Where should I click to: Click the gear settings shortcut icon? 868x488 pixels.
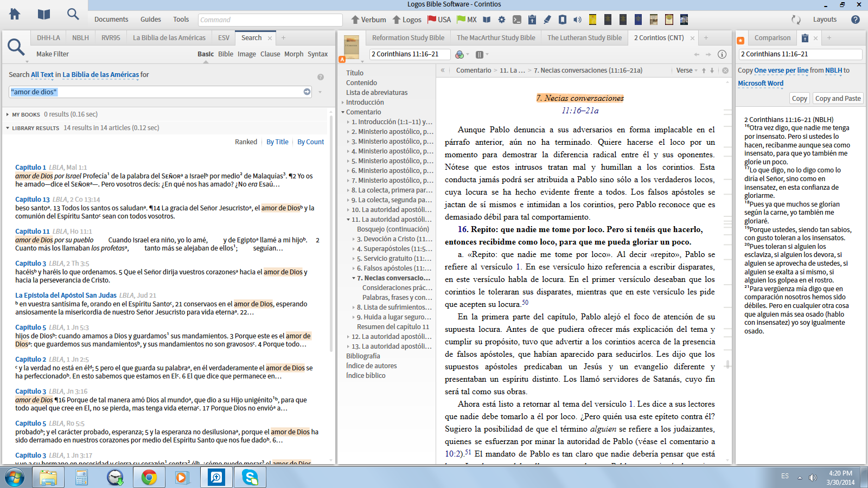[x=502, y=20]
